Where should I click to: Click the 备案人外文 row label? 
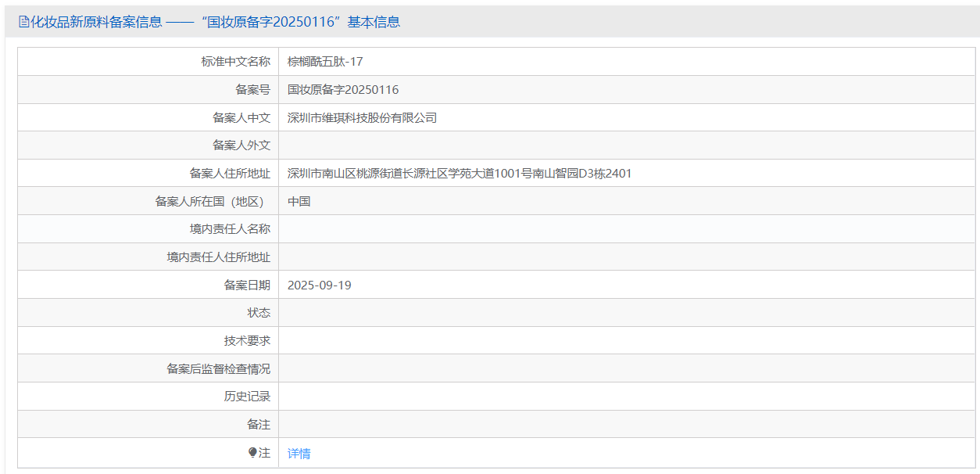(241, 145)
